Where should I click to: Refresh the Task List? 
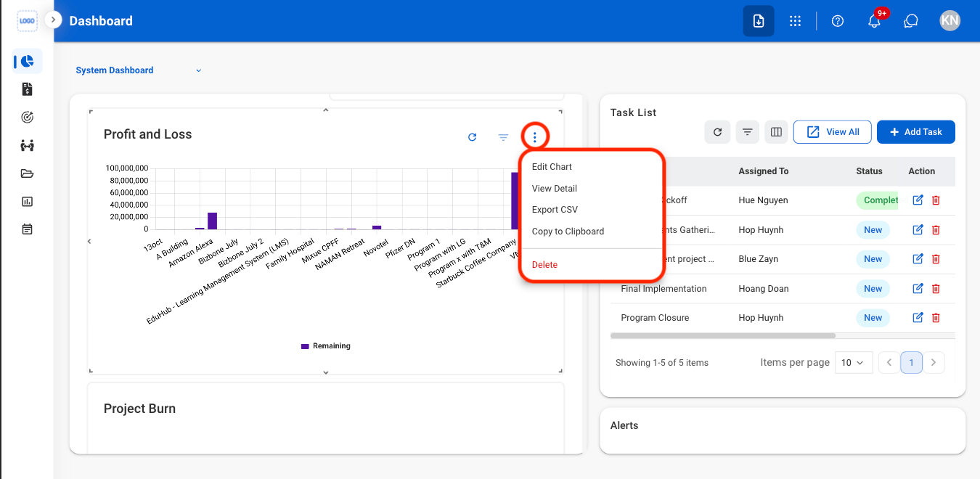(717, 132)
